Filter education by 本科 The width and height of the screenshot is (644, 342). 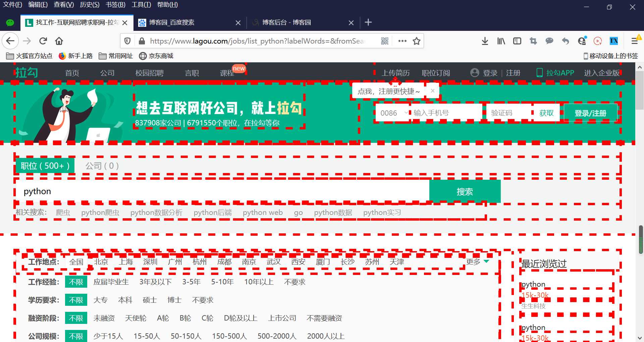click(x=125, y=300)
